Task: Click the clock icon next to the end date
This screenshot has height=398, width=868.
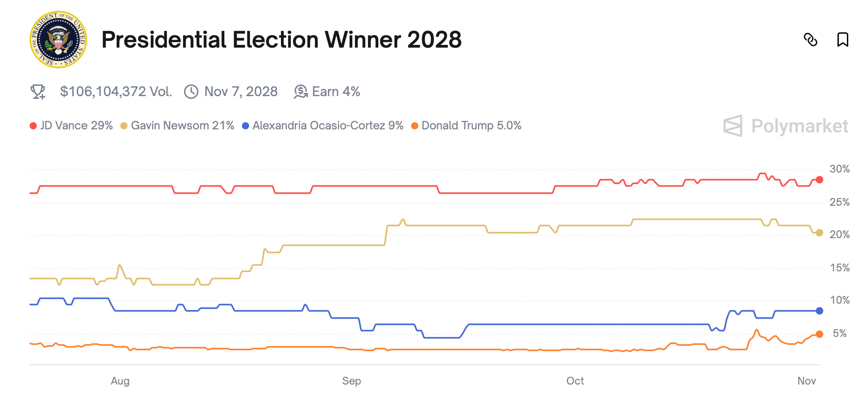Action: pos(191,91)
